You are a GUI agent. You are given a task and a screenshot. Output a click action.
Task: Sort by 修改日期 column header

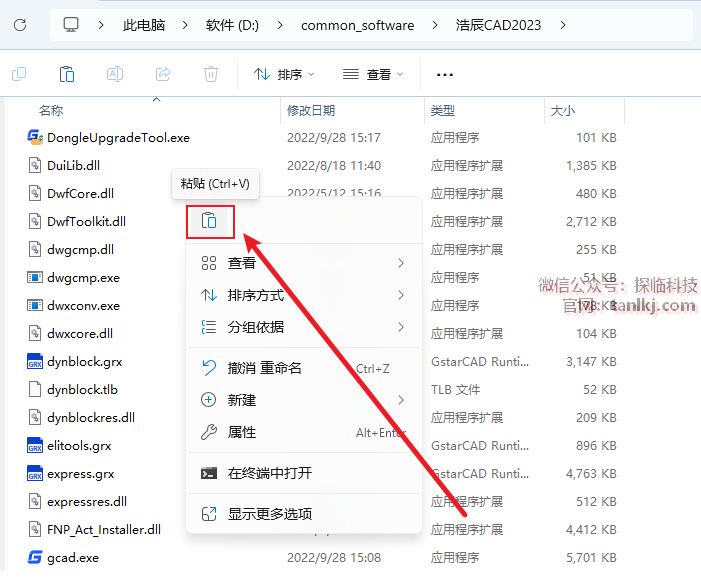(x=311, y=110)
